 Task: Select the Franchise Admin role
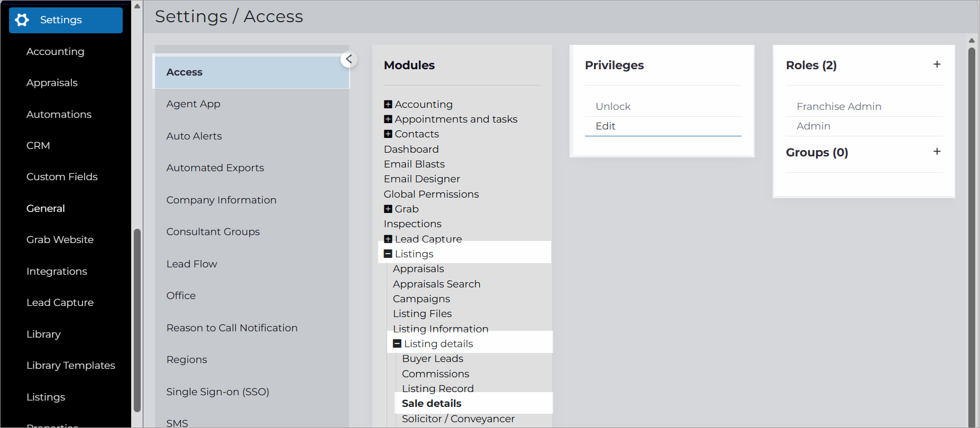pyautogui.click(x=864, y=106)
